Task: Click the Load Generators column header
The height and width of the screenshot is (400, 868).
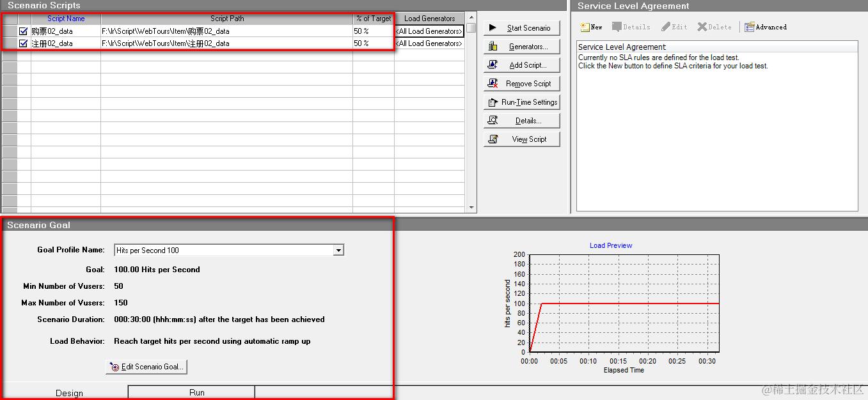Action: [x=429, y=19]
